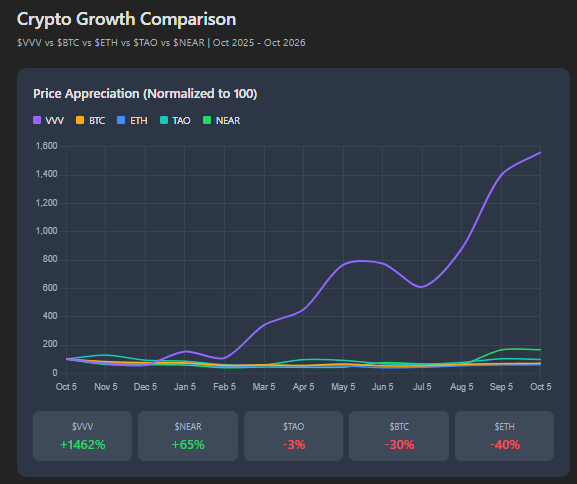Click the Aug 5 x-axis label
The image size is (577, 484).
(462, 387)
